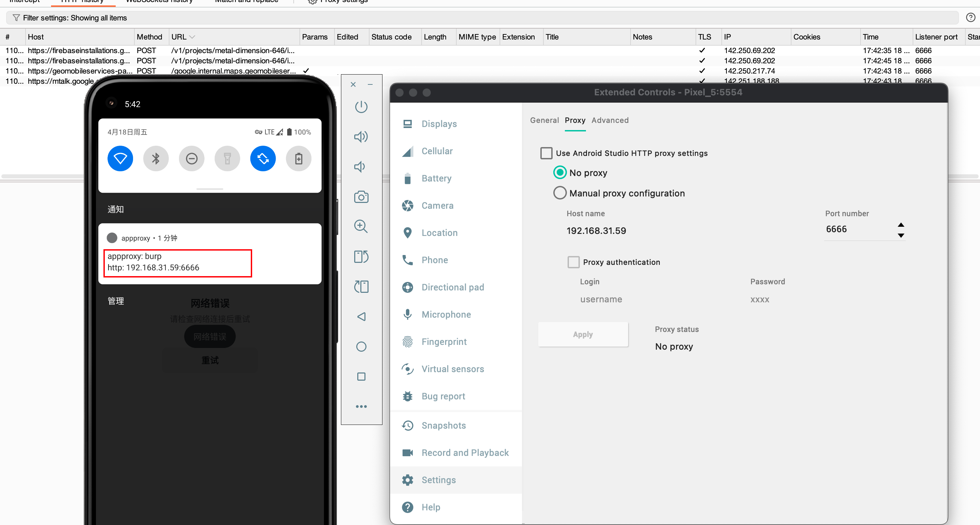Click emulator overview square button
Screen dimensions: 980x525
point(361,377)
